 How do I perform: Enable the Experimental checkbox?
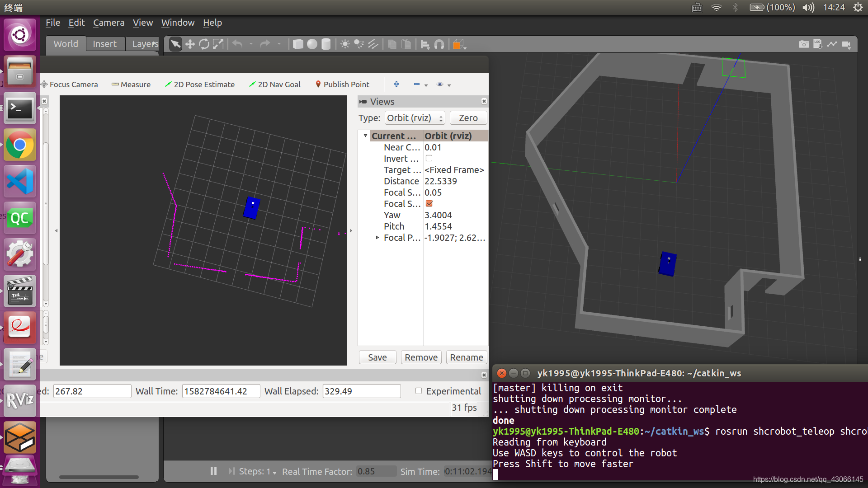coord(419,391)
